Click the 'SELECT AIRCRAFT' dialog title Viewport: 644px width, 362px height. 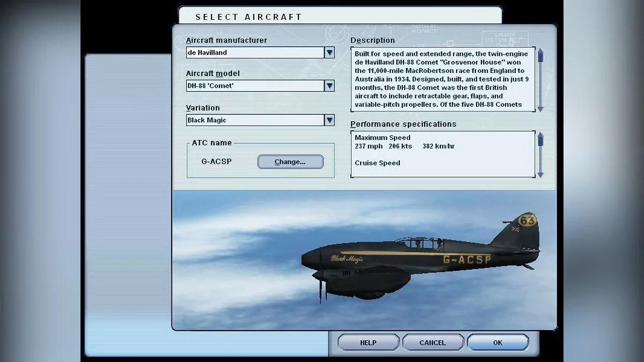(x=248, y=17)
